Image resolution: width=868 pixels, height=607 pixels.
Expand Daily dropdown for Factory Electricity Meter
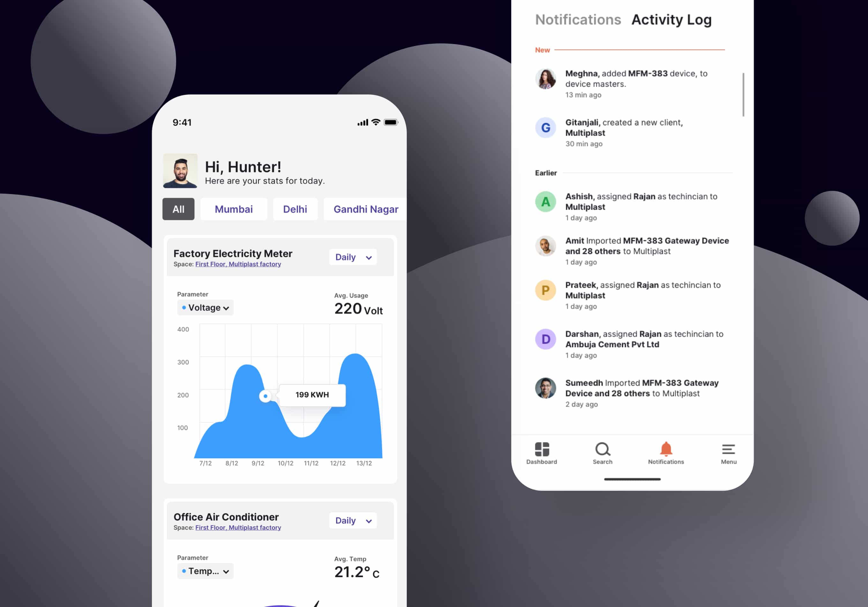tap(354, 257)
